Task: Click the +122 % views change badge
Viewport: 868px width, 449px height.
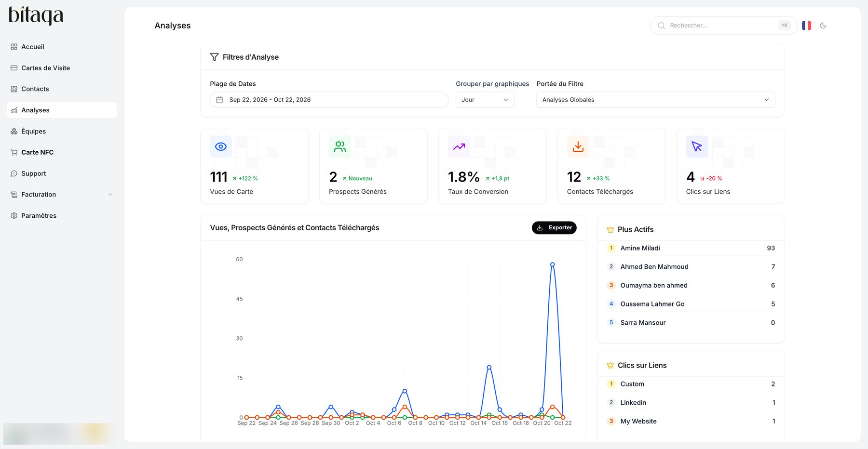Action: pyautogui.click(x=245, y=179)
